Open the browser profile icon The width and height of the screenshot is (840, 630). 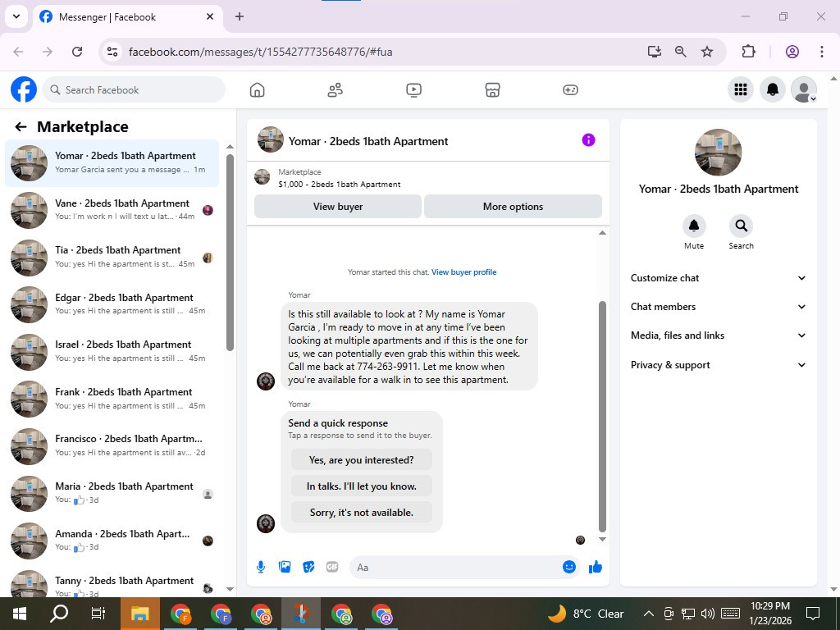click(792, 52)
